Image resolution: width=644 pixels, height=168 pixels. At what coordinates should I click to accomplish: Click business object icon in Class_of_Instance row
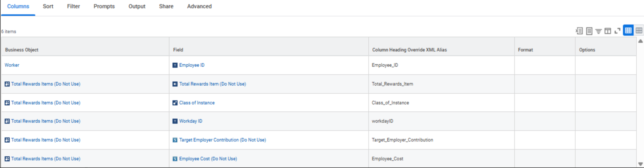pos(7,103)
